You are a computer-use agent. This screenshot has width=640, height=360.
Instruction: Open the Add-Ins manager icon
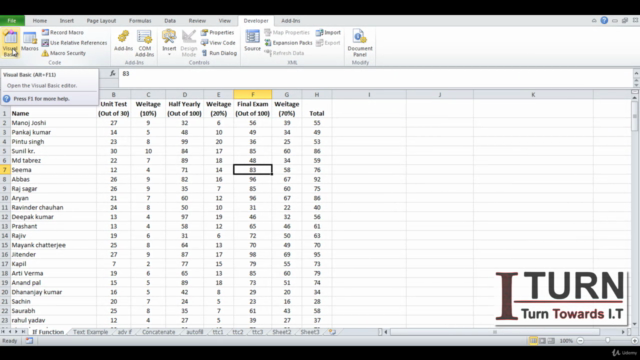point(123,41)
